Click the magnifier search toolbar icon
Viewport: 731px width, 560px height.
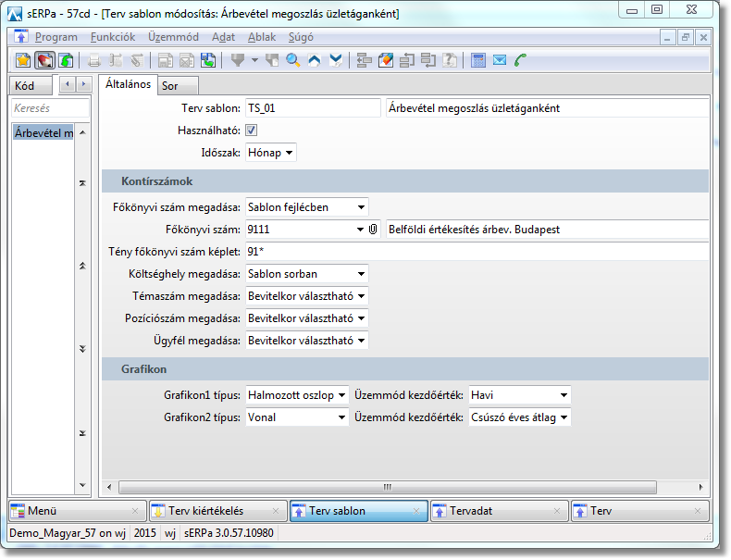tap(293, 61)
